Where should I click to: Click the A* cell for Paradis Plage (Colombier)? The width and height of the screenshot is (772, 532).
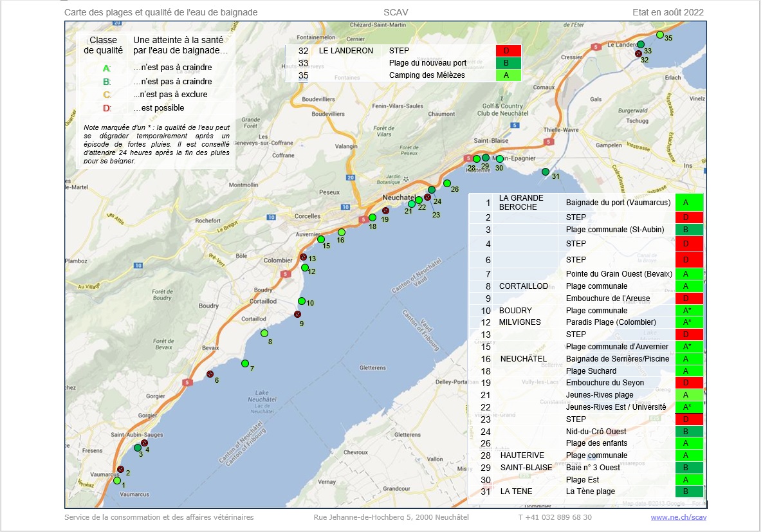[689, 322]
